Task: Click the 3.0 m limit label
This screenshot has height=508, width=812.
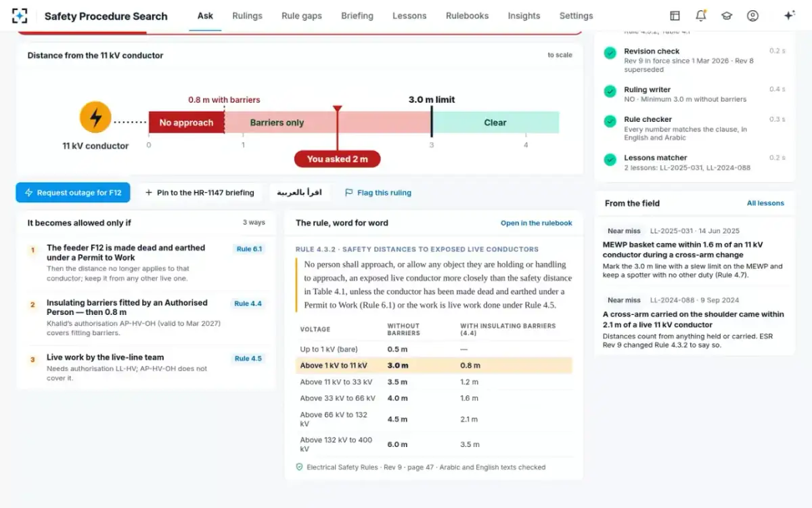Action: coord(432,100)
